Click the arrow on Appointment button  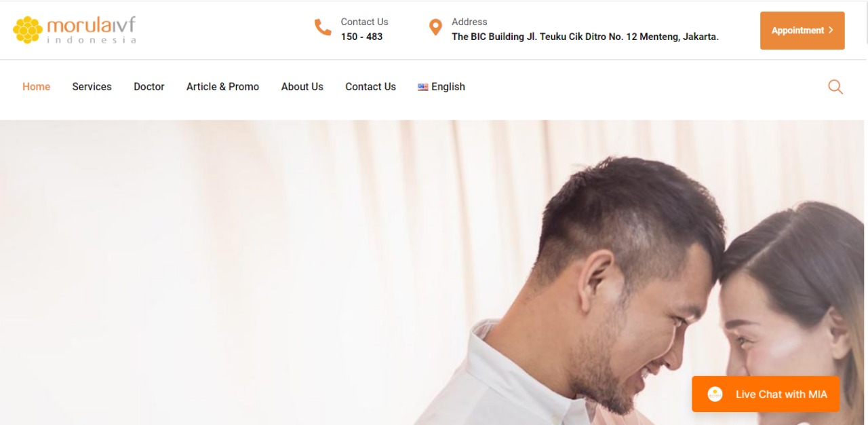831,30
